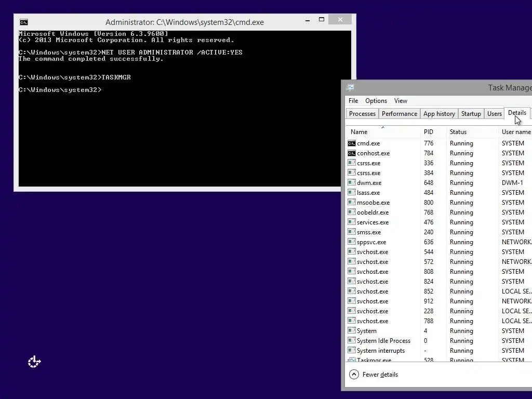Screen dimensions: 532x399
Task: Click PID 784 cell for conhost.exe
Action: tap(429, 153)
